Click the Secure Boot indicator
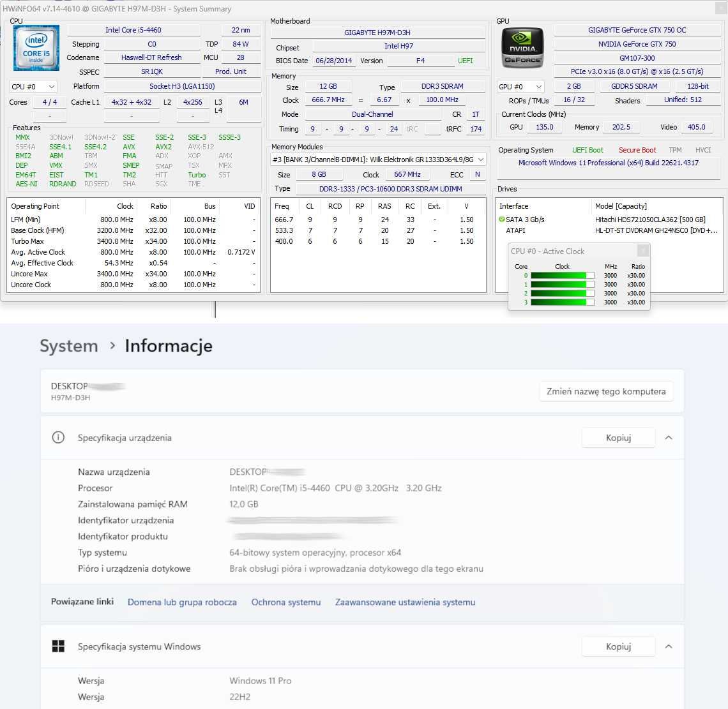 pyautogui.click(x=637, y=150)
